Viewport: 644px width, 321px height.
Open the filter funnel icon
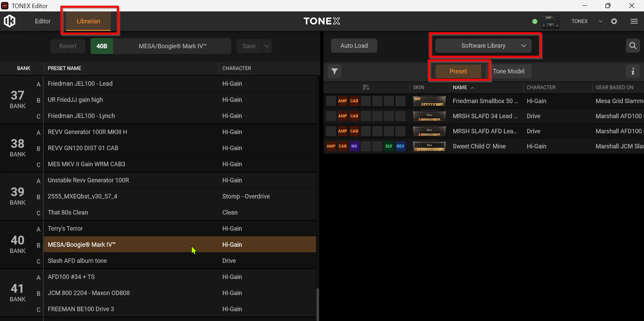coord(334,71)
